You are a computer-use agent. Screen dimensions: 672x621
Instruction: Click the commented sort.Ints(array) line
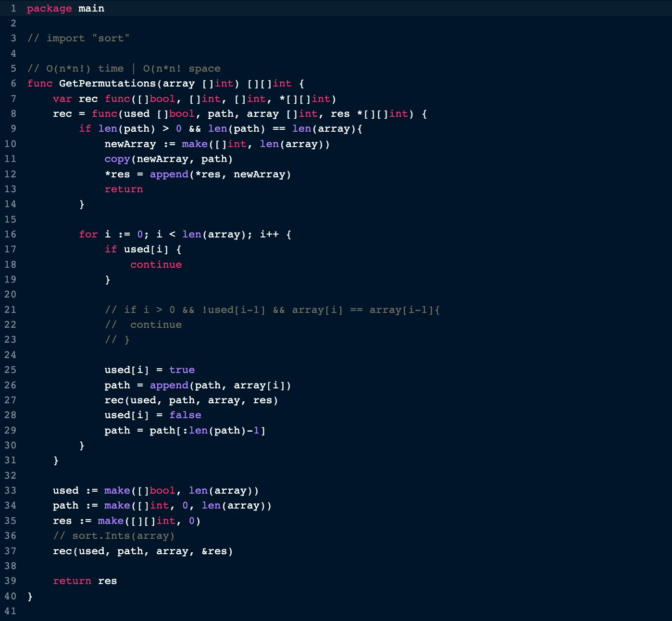click(x=114, y=536)
